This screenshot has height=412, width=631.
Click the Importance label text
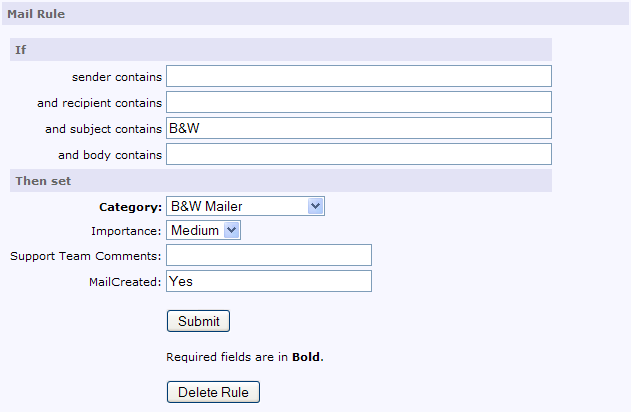(126, 231)
